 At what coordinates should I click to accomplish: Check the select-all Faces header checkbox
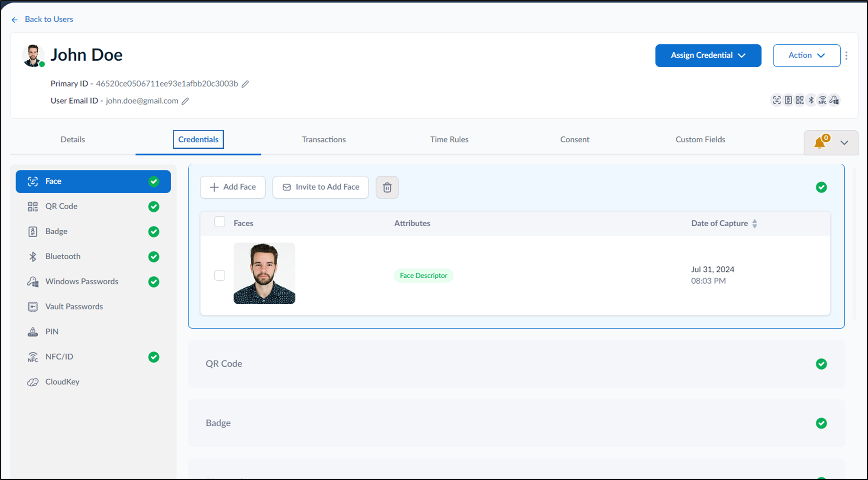point(220,222)
